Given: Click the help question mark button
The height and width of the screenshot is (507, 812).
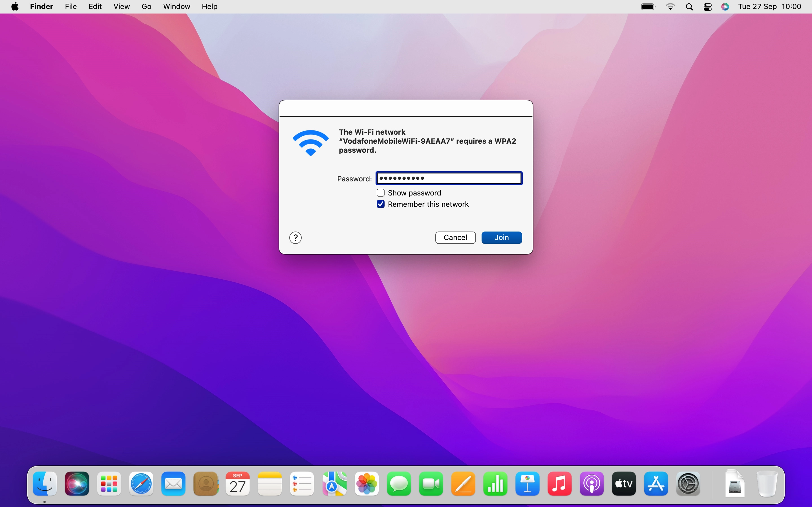Looking at the screenshot, I should coord(295,238).
